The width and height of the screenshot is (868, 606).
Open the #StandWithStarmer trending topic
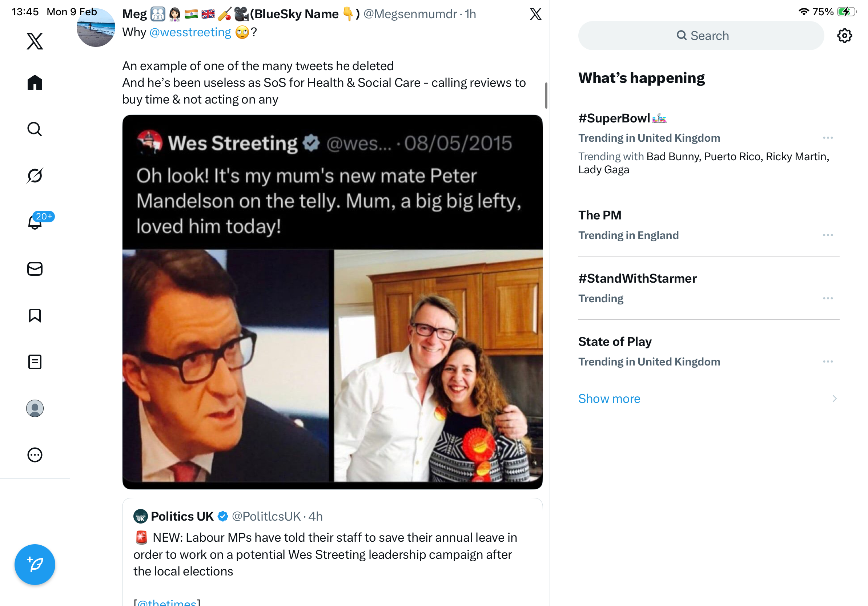(x=638, y=278)
